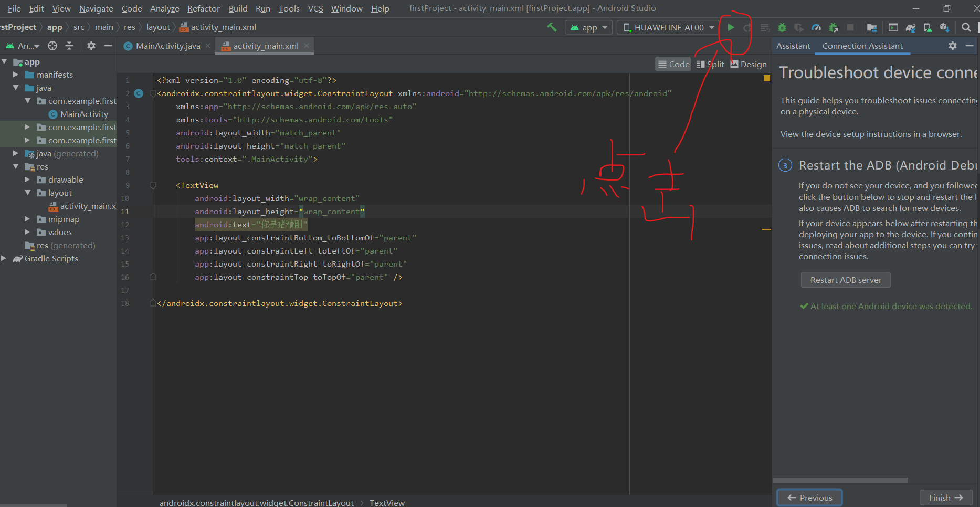The image size is (980, 507).
Task: Open Project panel settings gear
Action: (x=91, y=46)
